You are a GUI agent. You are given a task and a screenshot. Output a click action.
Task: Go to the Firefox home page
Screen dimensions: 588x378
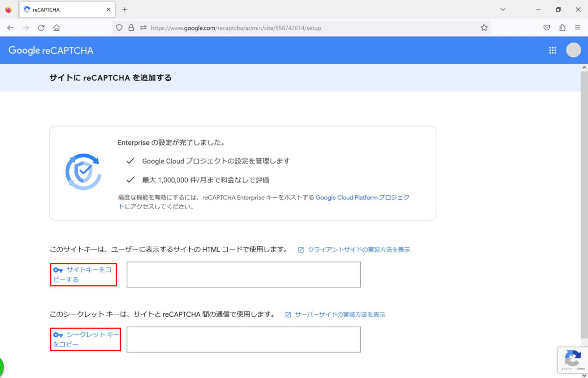point(57,28)
